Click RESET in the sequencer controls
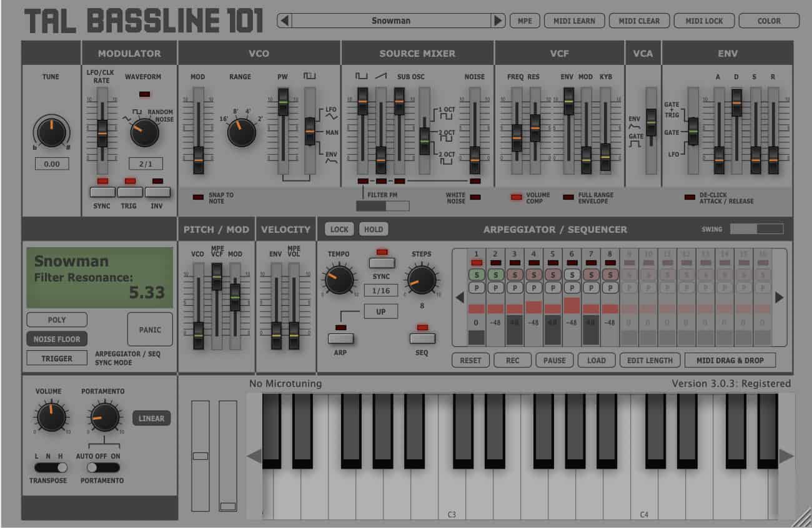The image size is (812, 528). pos(470,360)
